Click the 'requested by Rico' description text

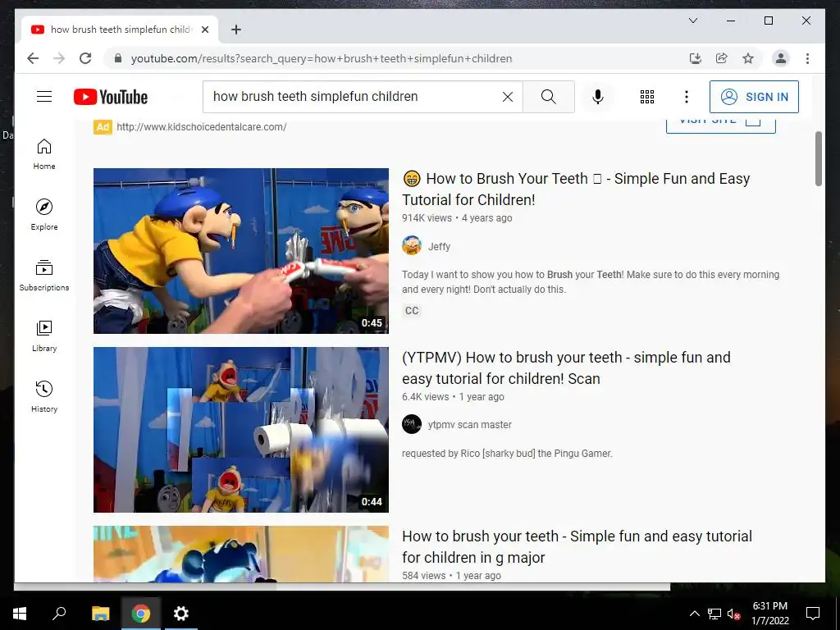click(507, 453)
